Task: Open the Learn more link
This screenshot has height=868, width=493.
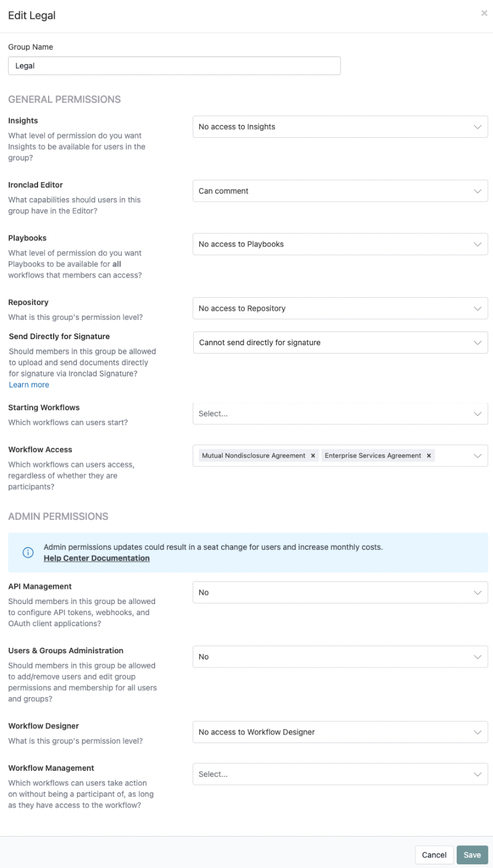Action: point(28,384)
